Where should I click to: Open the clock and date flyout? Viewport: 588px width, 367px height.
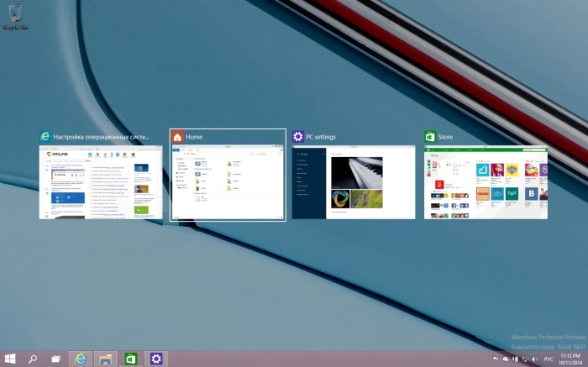[571, 359]
